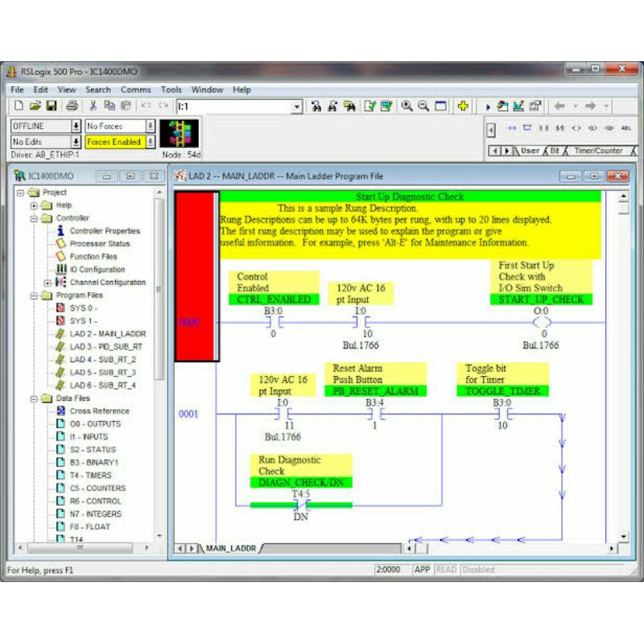This screenshot has width=644, height=644.
Task: Open the Window menu
Action: tap(207, 90)
